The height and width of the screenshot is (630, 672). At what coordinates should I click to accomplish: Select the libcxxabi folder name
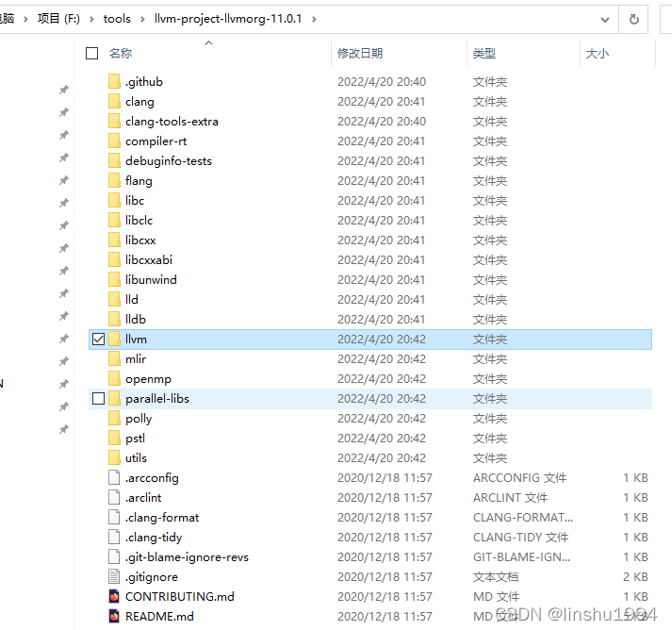point(149,259)
